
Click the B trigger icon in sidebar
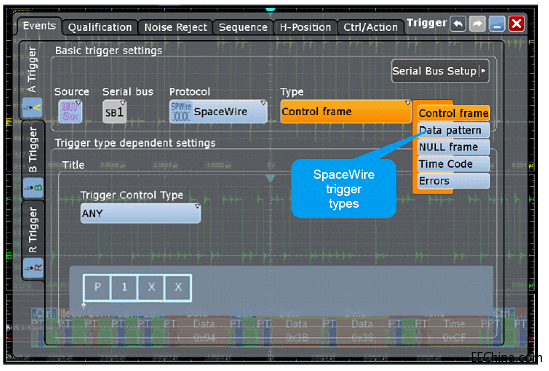click(x=33, y=188)
